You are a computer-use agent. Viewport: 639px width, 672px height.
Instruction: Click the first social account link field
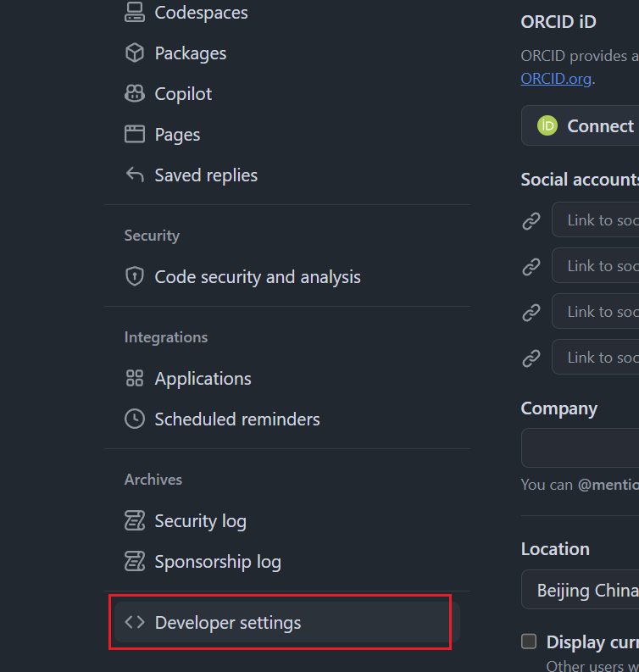click(x=596, y=219)
